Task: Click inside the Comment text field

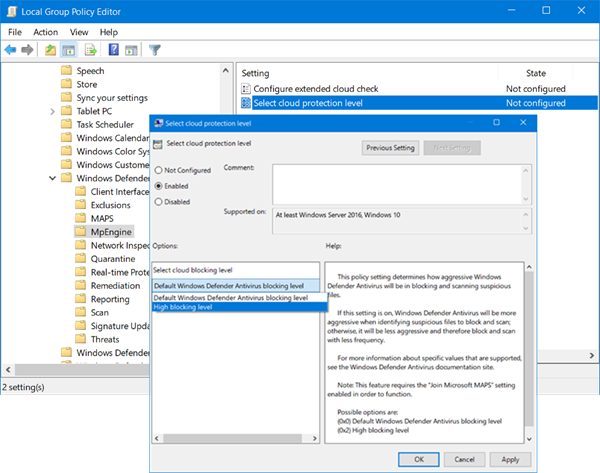Action: 396,184
